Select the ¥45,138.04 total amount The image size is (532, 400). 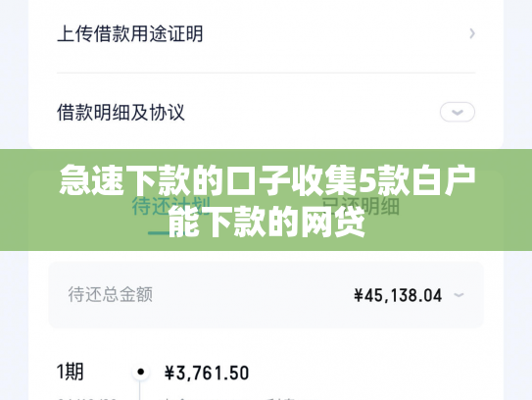pos(398,295)
